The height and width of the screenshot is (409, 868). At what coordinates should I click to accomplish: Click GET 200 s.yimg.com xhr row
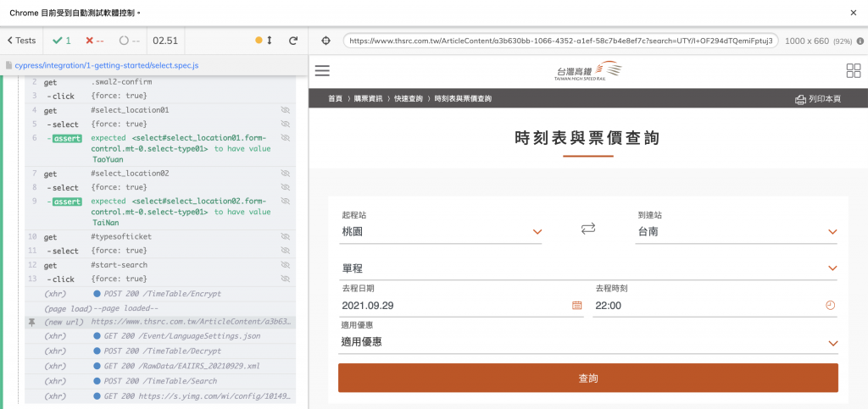[x=160, y=395]
